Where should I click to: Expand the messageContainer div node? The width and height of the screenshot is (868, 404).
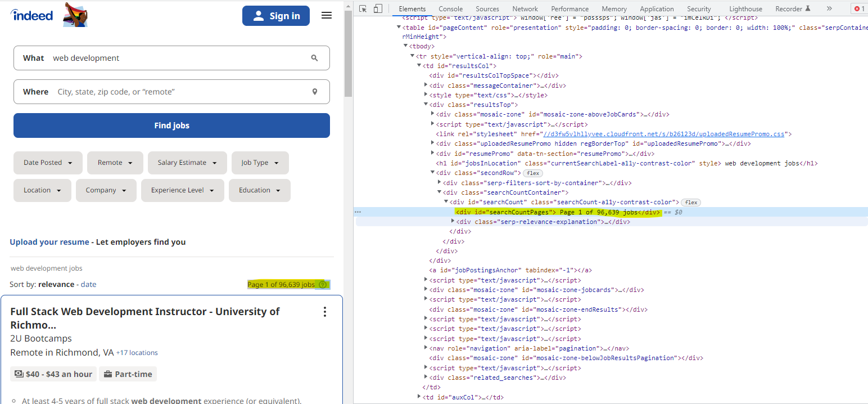click(x=426, y=85)
